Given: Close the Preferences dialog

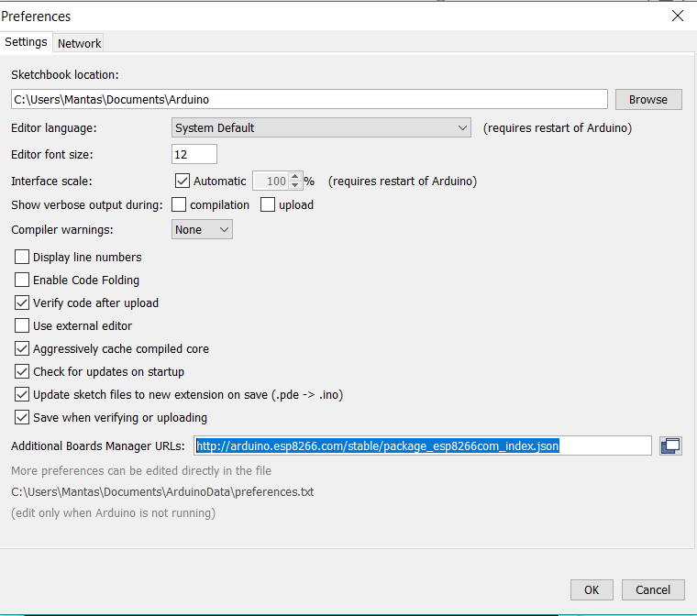Looking at the screenshot, I should coord(678,16).
